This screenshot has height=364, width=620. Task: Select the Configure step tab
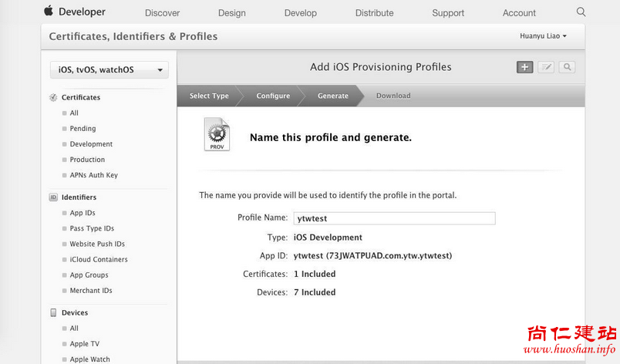click(273, 96)
